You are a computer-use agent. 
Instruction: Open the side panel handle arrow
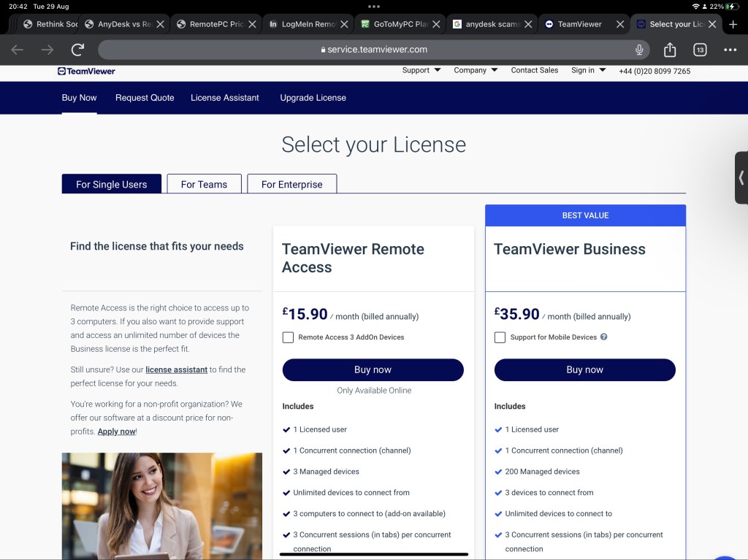point(741,178)
